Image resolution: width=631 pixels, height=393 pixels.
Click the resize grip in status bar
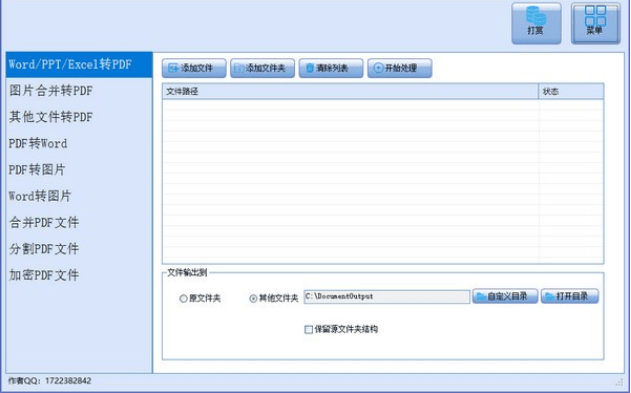click(619, 382)
